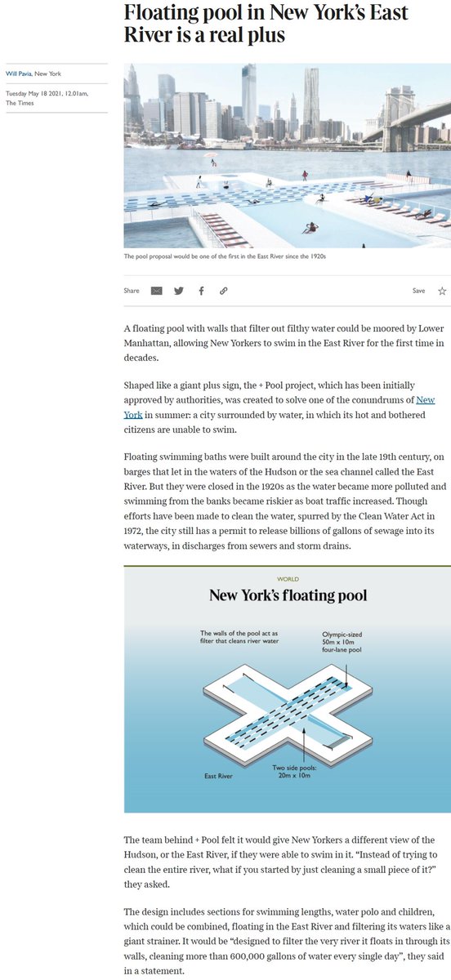Click the Save label
This screenshot has width=451, height=980.
pos(418,291)
